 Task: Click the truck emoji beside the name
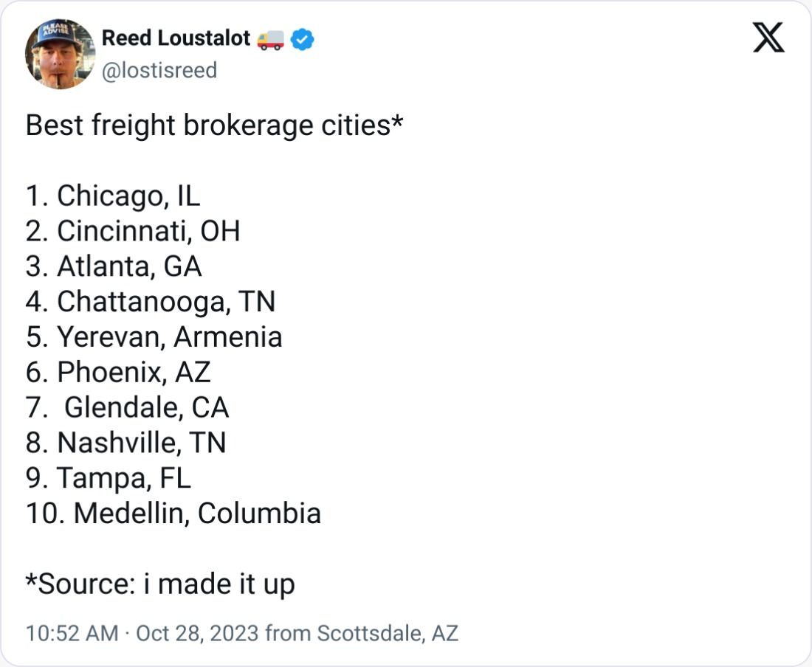point(270,39)
